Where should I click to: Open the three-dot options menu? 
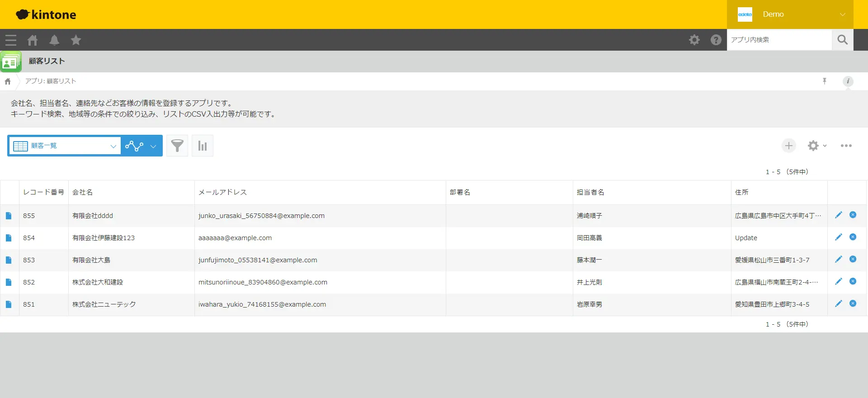pyautogui.click(x=846, y=146)
